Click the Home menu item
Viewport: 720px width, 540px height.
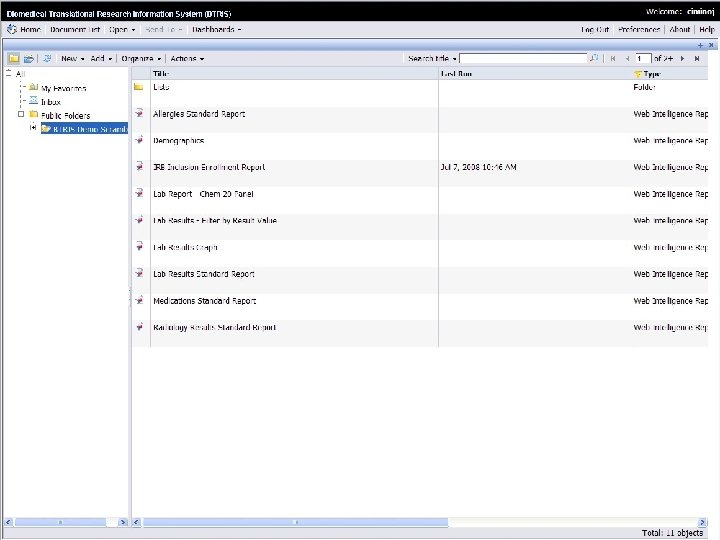[30, 29]
